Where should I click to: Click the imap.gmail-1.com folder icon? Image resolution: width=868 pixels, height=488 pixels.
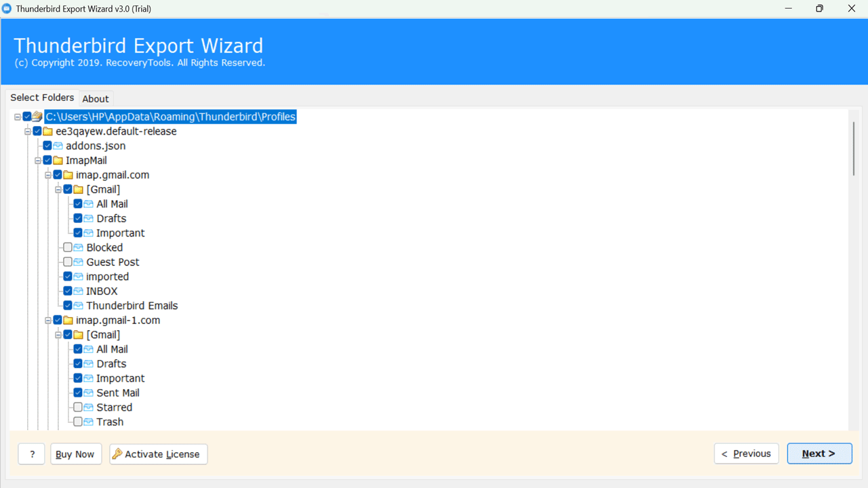pos(68,321)
